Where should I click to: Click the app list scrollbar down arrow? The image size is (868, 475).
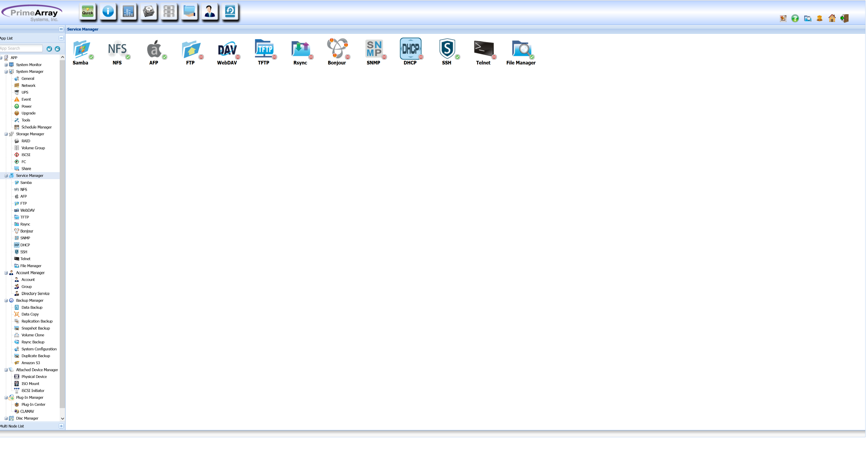coord(63,419)
